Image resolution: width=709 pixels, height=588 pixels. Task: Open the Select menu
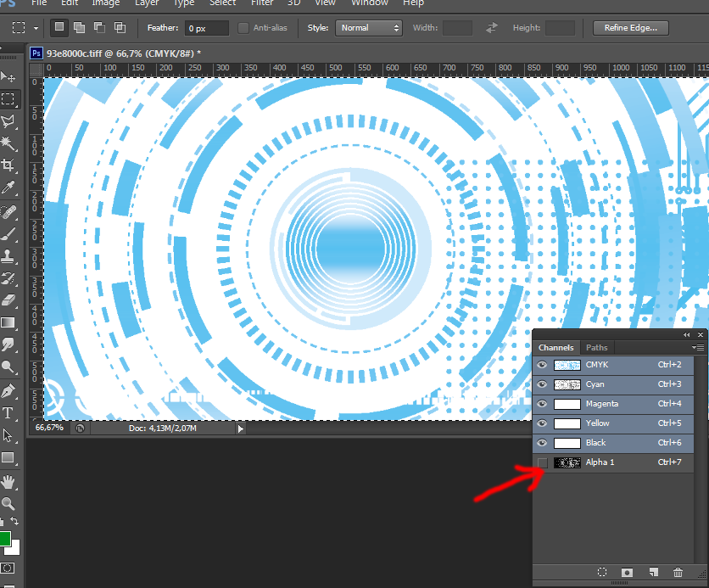point(222,3)
